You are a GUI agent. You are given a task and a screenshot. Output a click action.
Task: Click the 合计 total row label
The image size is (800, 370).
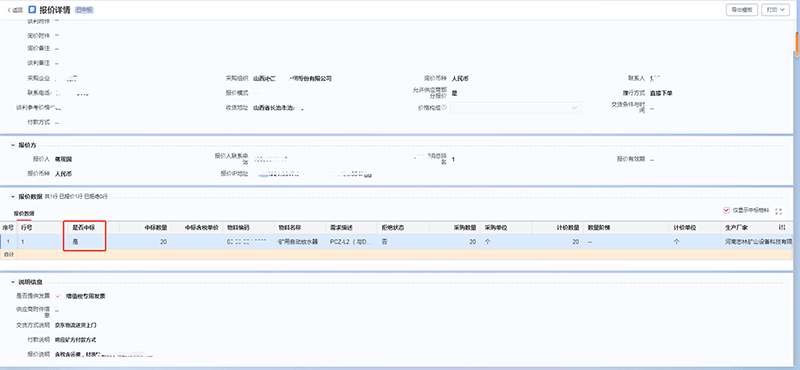click(x=9, y=254)
